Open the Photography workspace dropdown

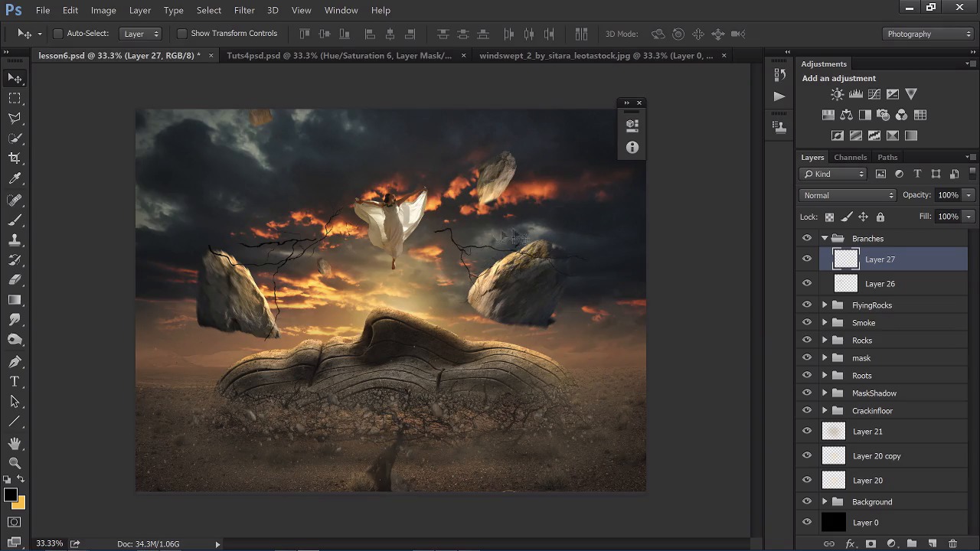(928, 34)
